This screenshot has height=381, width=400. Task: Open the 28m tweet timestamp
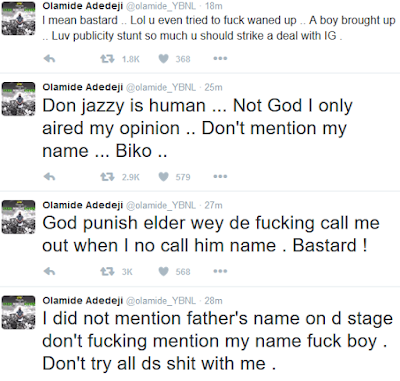coord(213,301)
